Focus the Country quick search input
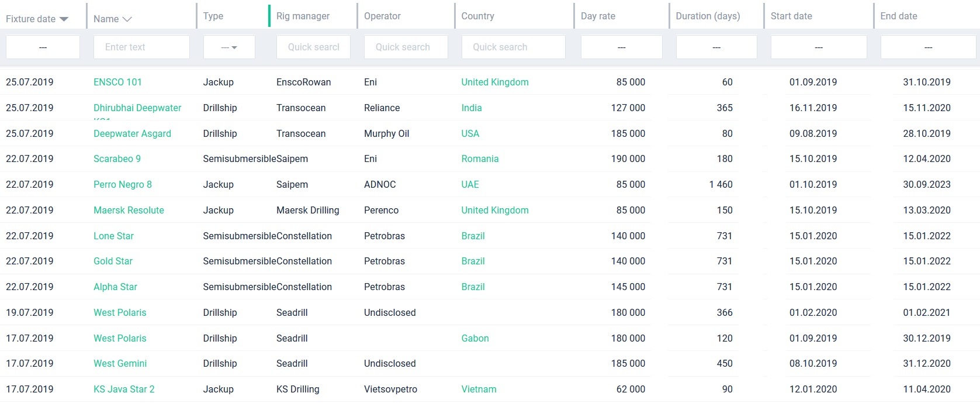 tap(513, 47)
